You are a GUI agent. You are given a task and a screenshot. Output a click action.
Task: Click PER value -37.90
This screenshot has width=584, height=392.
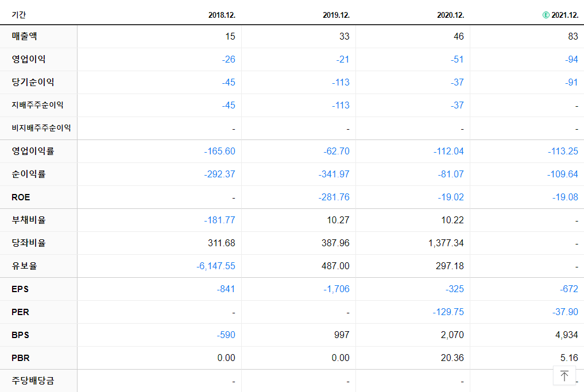click(x=565, y=312)
